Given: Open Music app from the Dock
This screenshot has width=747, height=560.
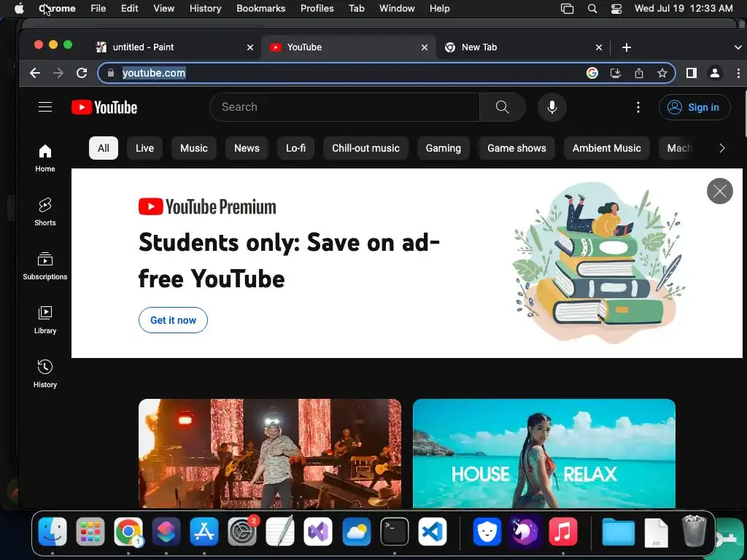Looking at the screenshot, I should click(562, 532).
